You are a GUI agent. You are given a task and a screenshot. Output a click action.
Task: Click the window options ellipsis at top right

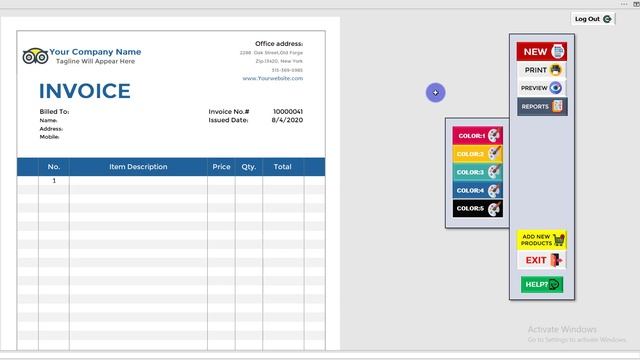(624, 4)
